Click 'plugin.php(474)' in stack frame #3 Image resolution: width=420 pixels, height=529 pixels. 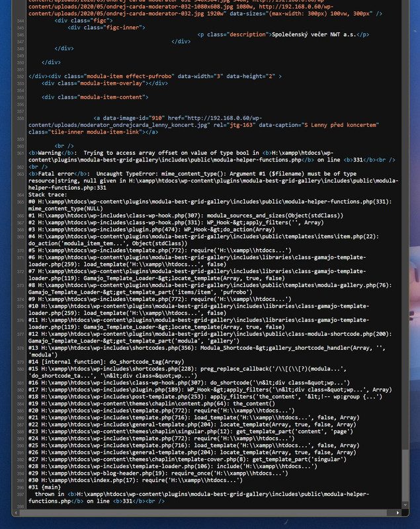(x=155, y=229)
